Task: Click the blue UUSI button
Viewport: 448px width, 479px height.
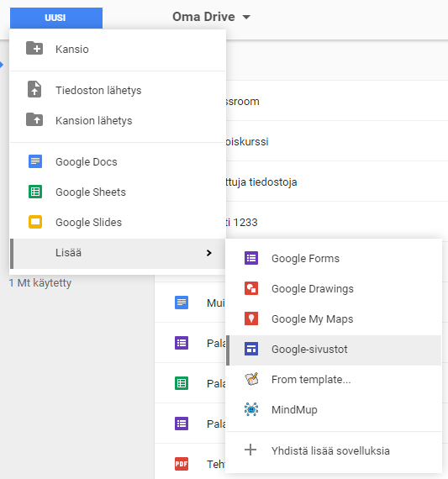Action: pos(56,18)
